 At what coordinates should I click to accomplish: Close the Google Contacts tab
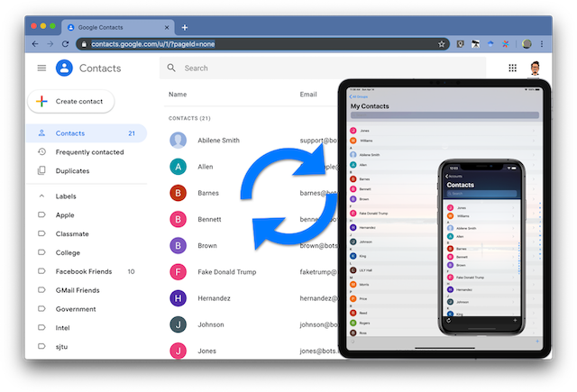[167, 28]
